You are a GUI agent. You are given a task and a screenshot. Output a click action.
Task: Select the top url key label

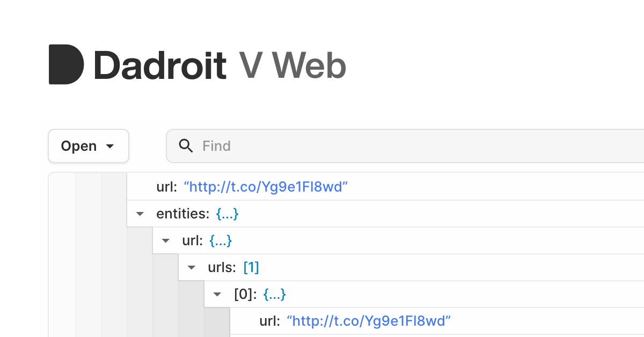166,187
